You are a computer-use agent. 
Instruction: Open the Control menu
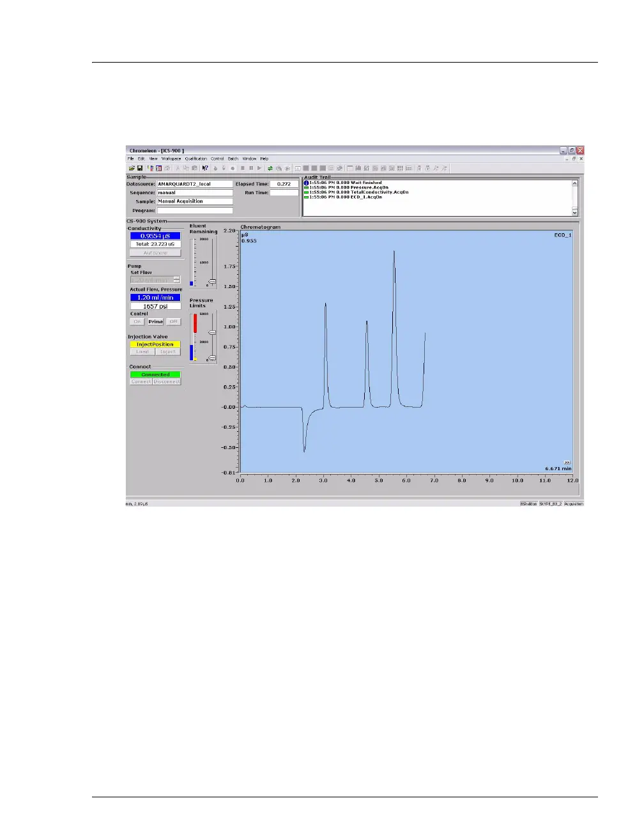[x=217, y=158]
